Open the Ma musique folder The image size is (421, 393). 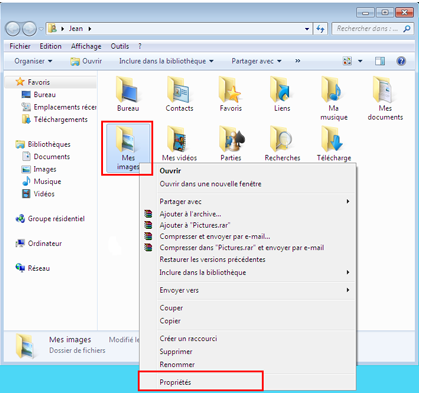tap(334, 98)
